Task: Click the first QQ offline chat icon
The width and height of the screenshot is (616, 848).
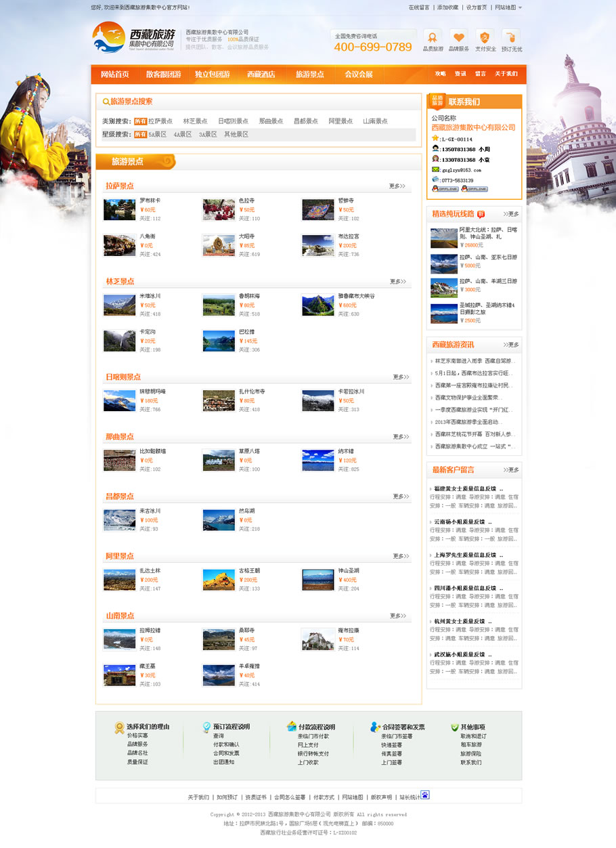Action: [x=445, y=189]
